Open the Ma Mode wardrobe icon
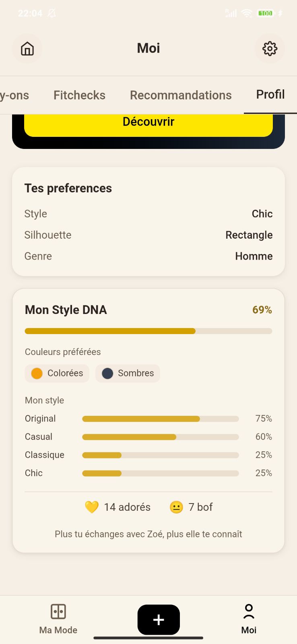 (x=58, y=611)
